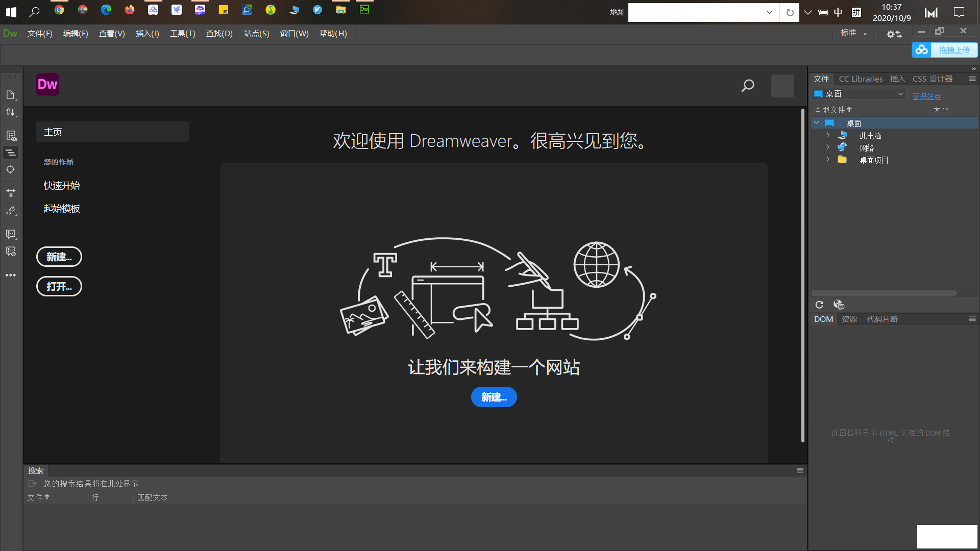Open the Files panel options menu icon
This screenshot has width=980, height=551.
pos(972,79)
